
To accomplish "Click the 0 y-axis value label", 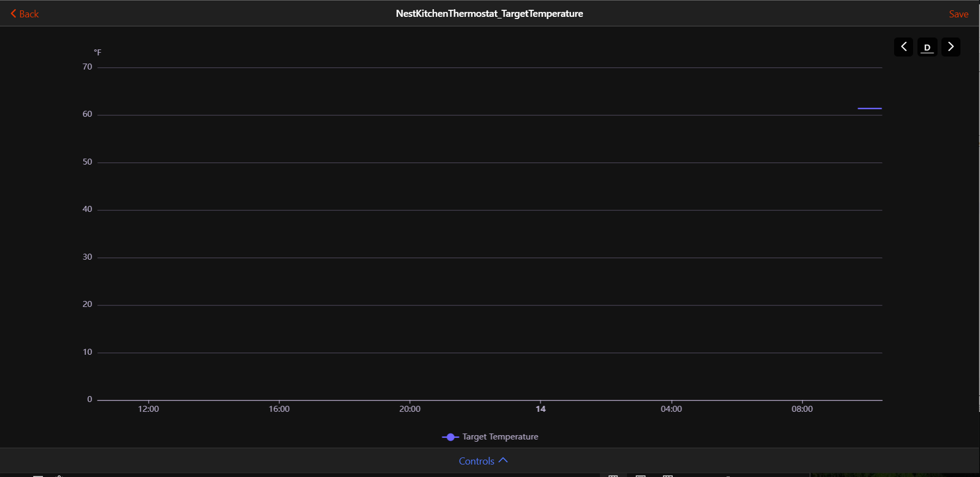I will click(90, 399).
